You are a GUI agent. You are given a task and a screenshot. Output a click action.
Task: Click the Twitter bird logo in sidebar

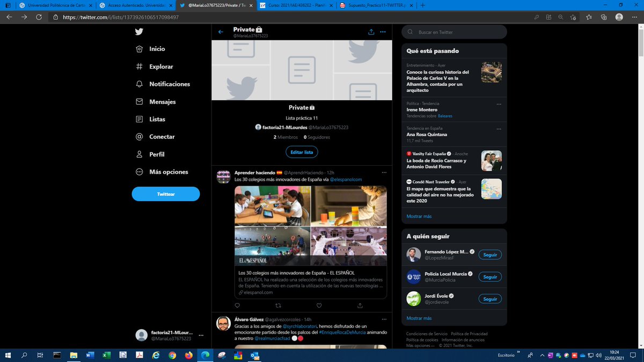click(139, 32)
